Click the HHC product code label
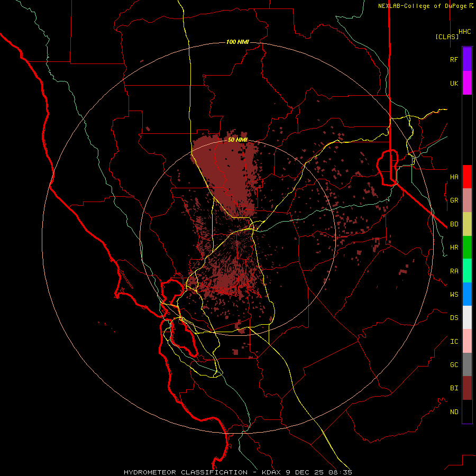The width and height of the screenshot is (476, 476). tap(464, 32)
